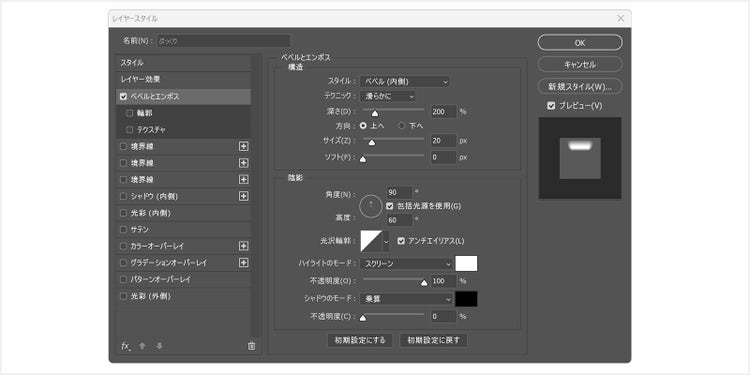Open the スタイル dropdown showing ベベル (内側)

pyautogui.click(x=405, y=82)
